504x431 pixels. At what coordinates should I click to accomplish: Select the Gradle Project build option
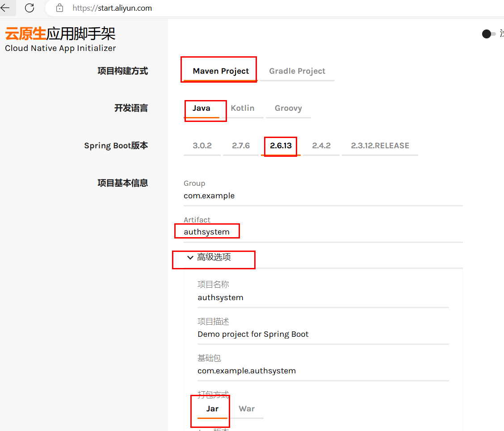297,71
